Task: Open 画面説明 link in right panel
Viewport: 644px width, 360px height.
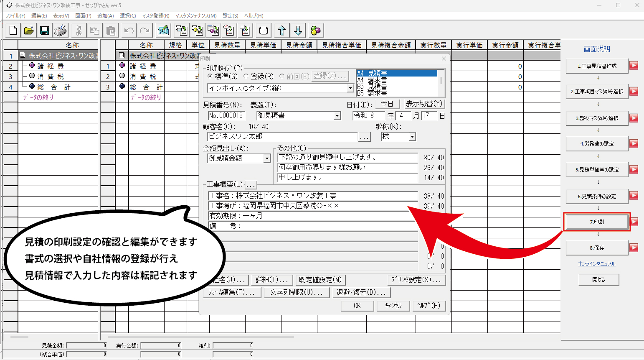Action: [x=597, y=49]
